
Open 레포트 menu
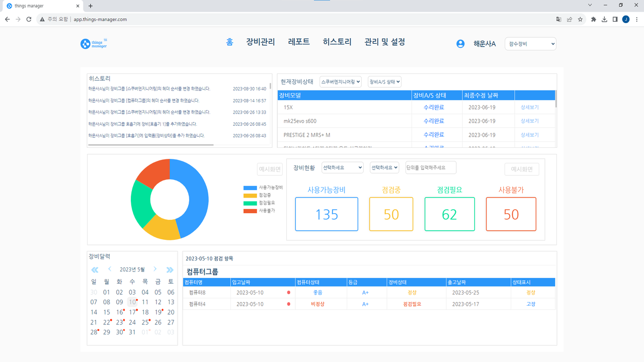pyautogui.click(x=299, y=42)
